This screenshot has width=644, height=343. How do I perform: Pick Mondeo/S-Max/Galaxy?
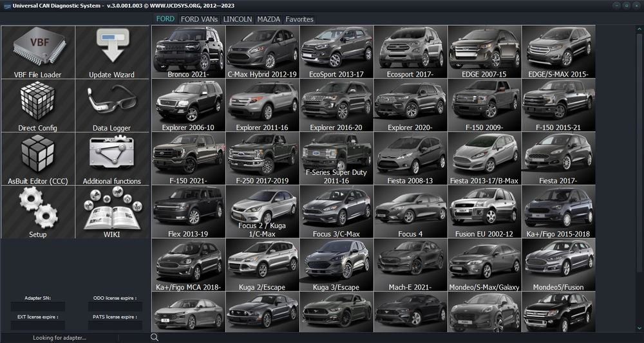(484, 265)
